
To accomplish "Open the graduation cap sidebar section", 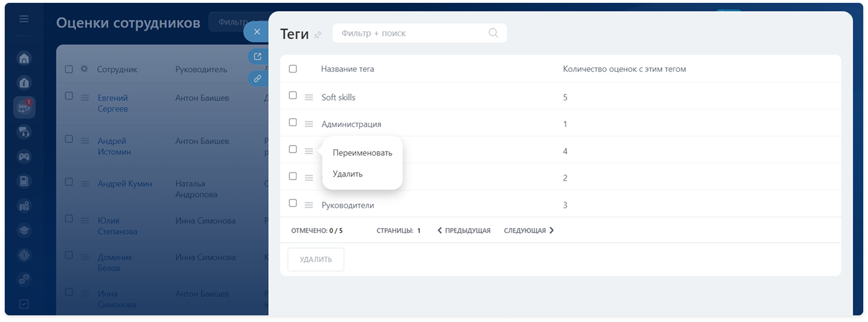I will 24,230.
